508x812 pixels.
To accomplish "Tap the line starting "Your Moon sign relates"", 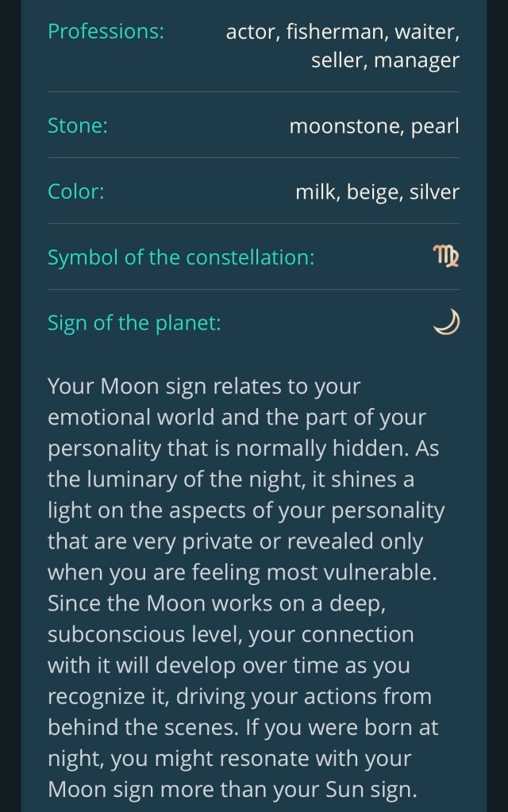I will tap(204, 387).
